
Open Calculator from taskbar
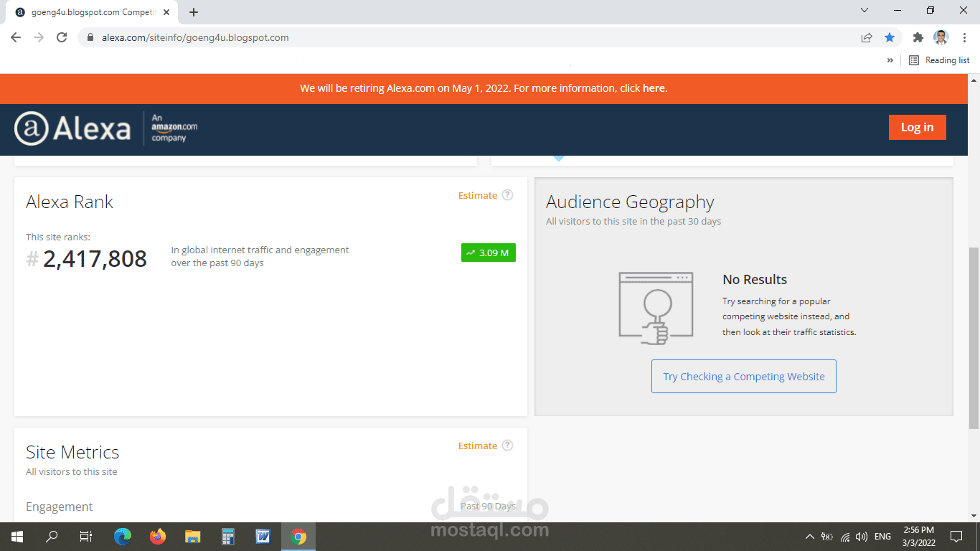point(228,537)
